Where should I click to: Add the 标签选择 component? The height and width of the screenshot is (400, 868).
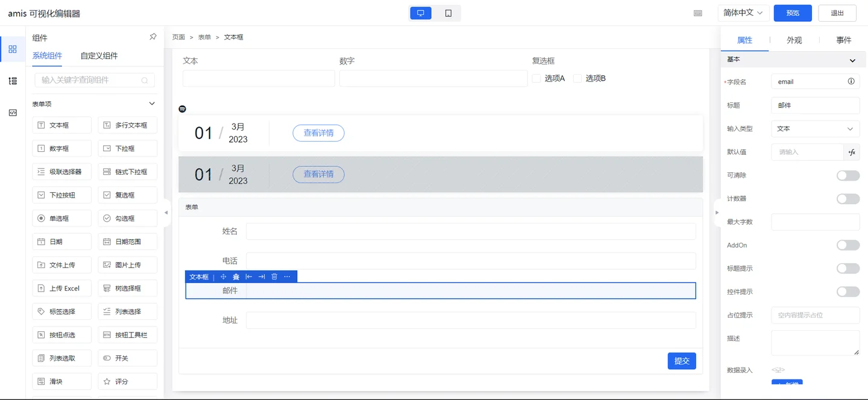point(61,311)
